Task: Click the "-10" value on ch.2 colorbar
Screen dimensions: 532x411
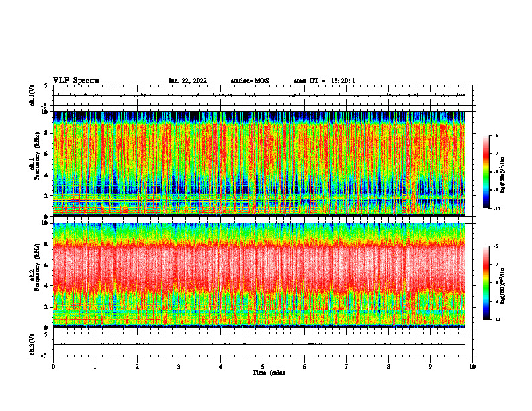Action: tap(496, 320)
